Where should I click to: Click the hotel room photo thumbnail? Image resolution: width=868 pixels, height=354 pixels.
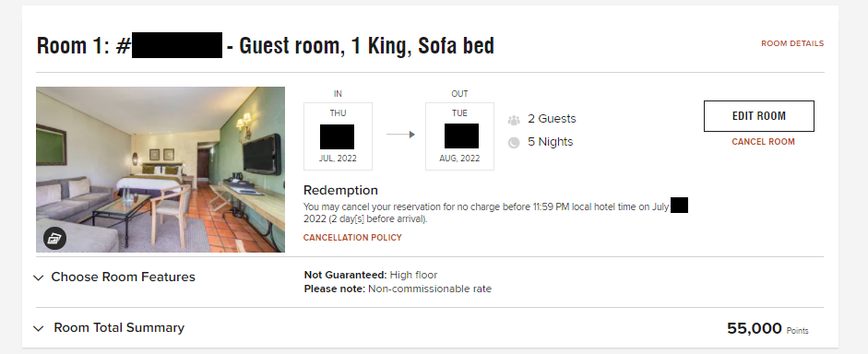[161, 170]
